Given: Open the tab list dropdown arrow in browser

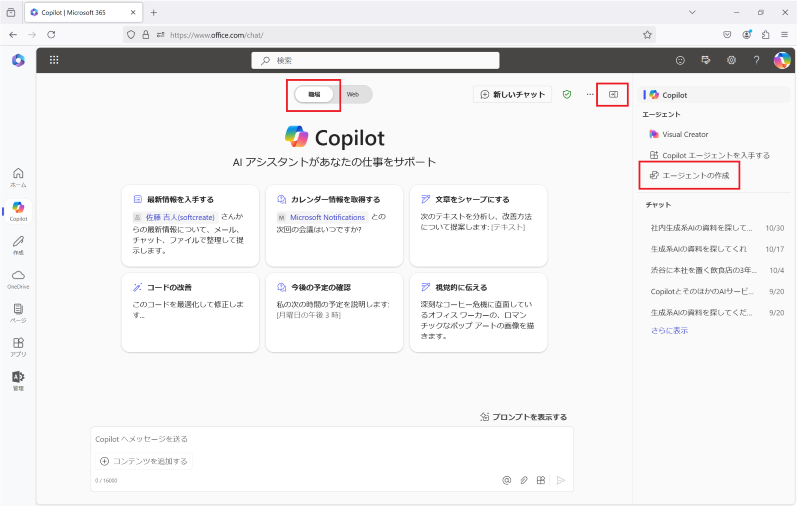Looking at the screenshot, I should pos(692,12).
